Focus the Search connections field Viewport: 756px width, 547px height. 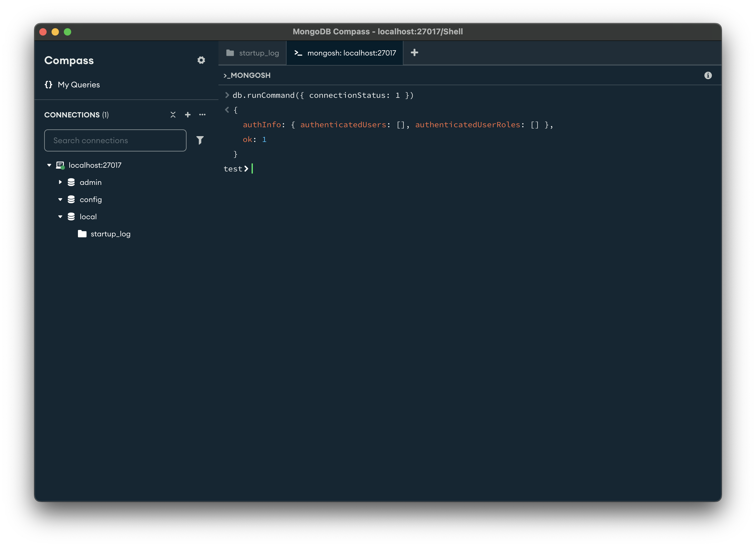(x=115, y=140)
